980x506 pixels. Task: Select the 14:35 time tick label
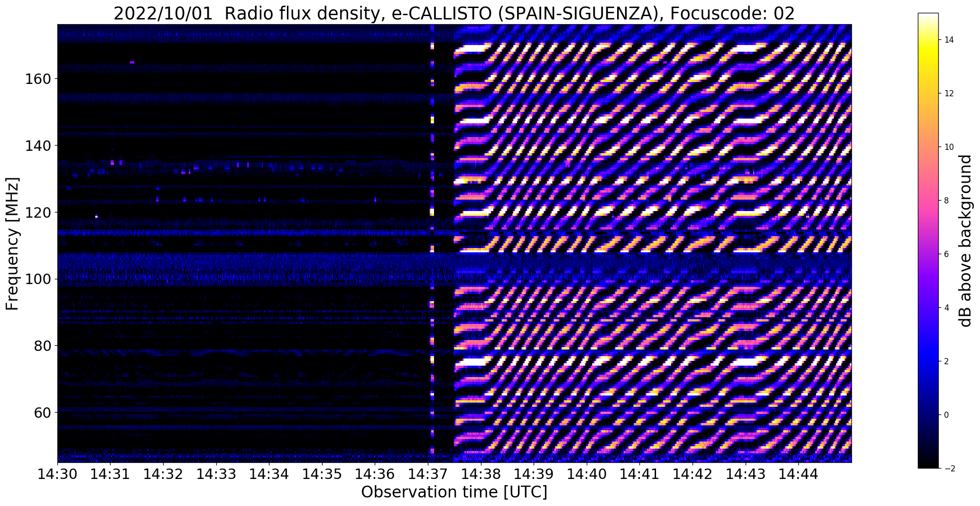322,474
